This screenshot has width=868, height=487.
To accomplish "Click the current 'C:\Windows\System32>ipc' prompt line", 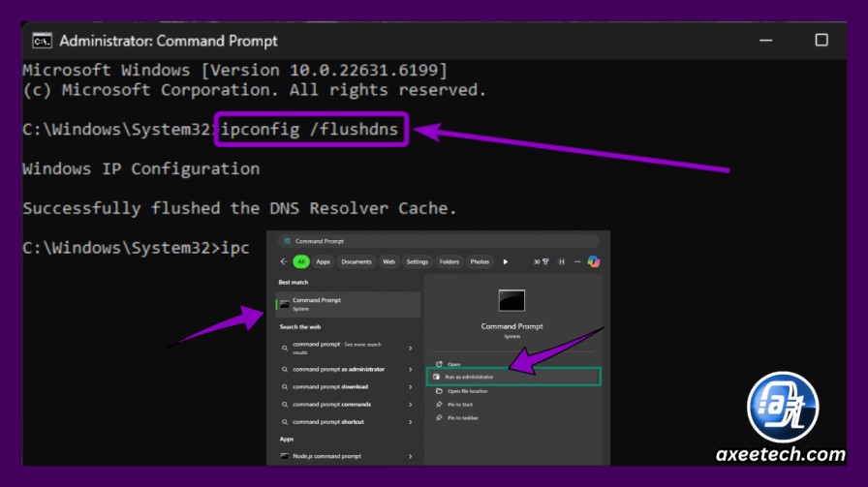I will click(x=136, y=248).
